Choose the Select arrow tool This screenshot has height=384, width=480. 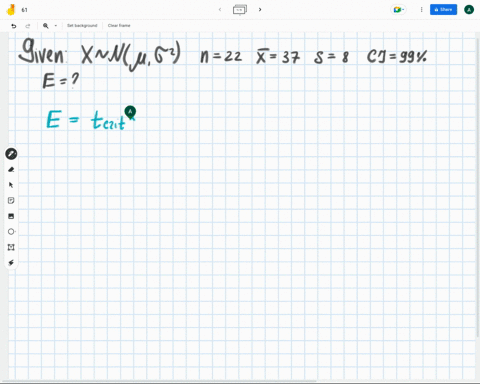[11, 185]
